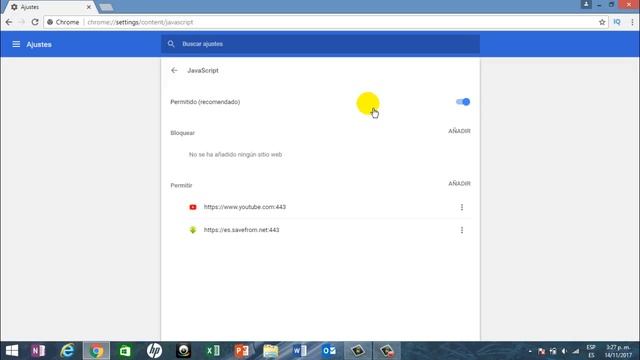
Task: Click the address bar URL
Action: pyautogui.click(x=140, y=22)
